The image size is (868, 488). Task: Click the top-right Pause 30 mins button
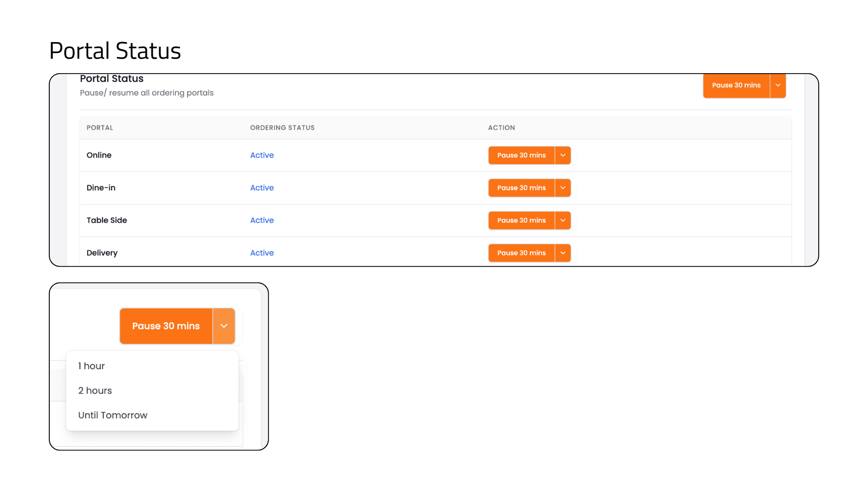coord(736,85)
